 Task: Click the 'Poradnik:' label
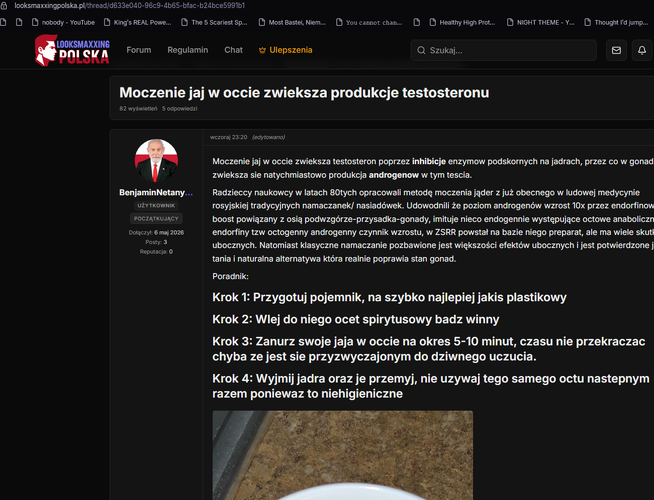click(x=230, y=276)
